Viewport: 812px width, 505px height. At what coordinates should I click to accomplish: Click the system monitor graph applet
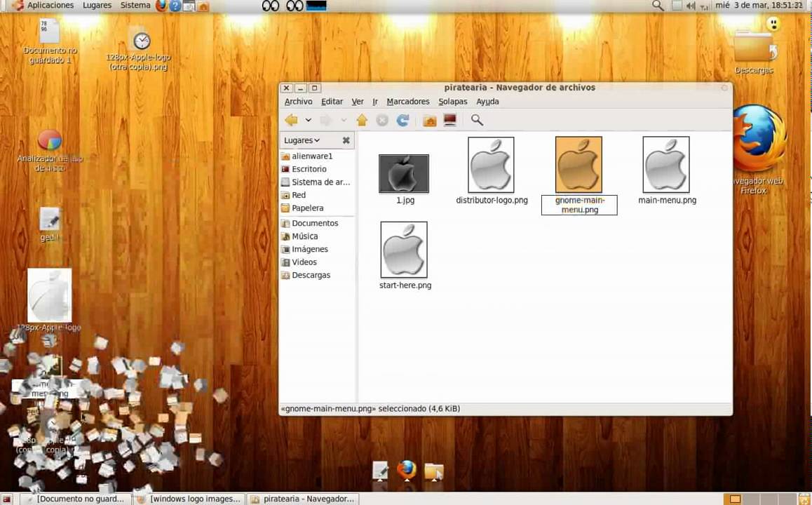point(316,6)
